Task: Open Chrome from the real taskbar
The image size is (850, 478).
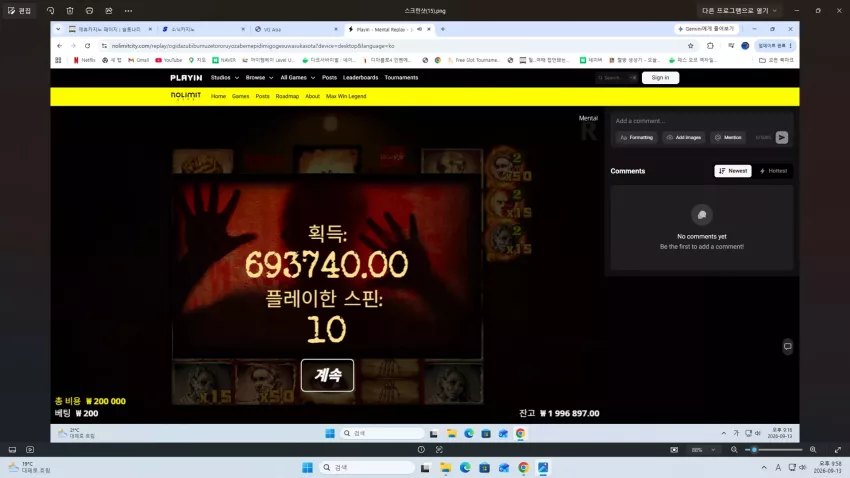Action: (x=523, y=467)
